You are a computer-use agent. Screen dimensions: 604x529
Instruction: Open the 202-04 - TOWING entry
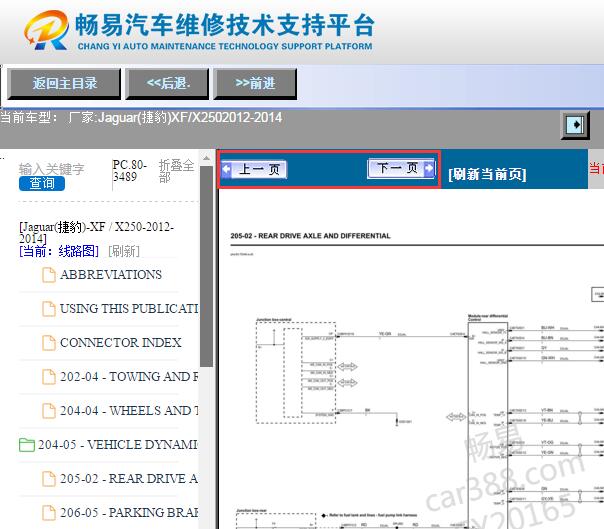(x=129, y=376)
